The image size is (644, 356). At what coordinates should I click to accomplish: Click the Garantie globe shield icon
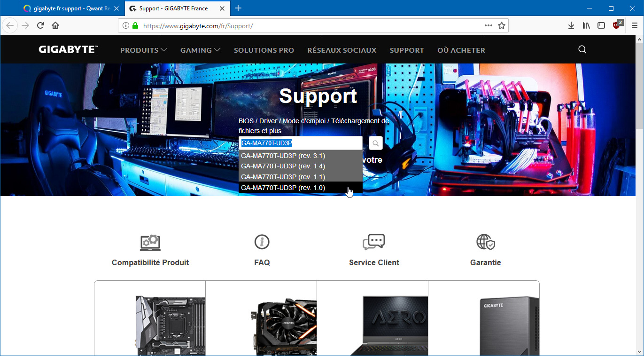[486, 242]
